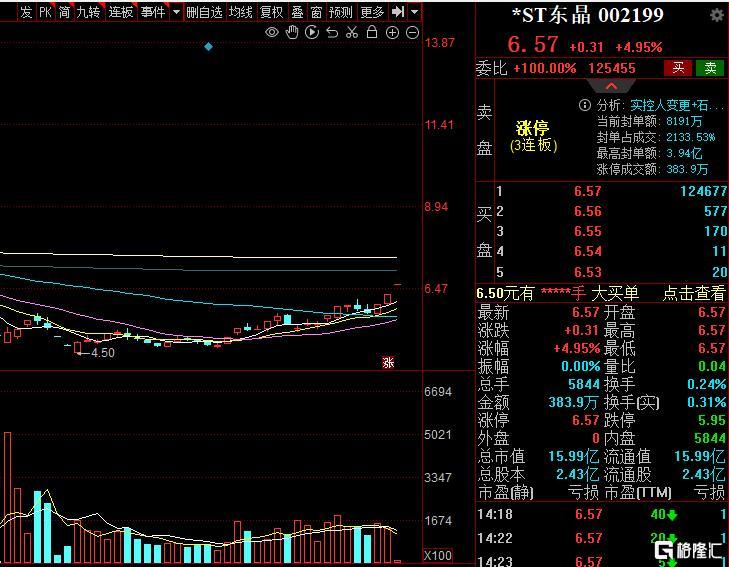
Task: Click buy level 4 price 6.54
Action: click(587, 251)
